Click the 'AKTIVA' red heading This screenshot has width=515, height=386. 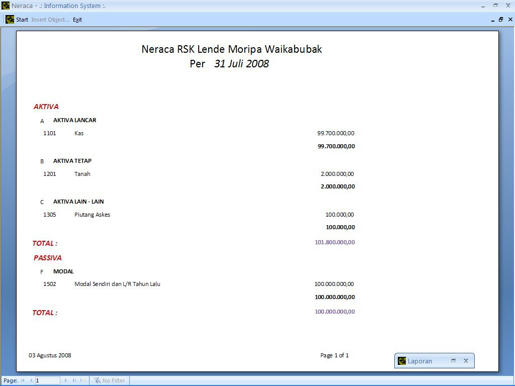click(46, 107)
